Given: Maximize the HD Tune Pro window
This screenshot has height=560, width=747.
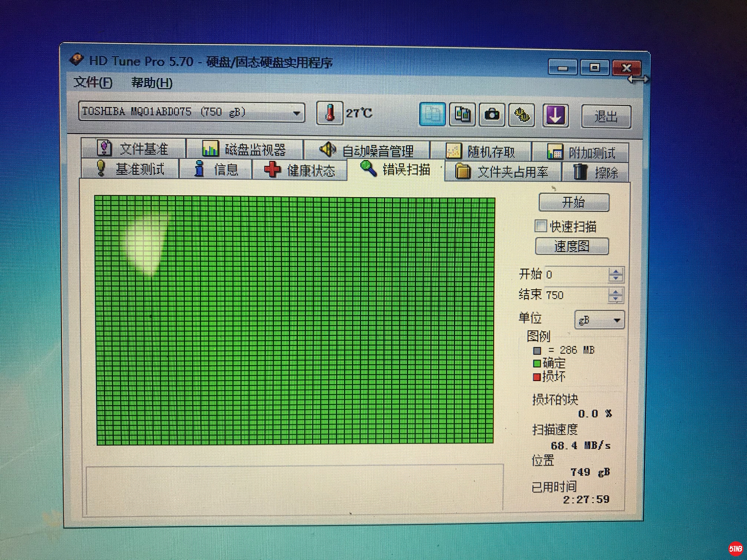Looking at the screenshot, I should (594, 68).
